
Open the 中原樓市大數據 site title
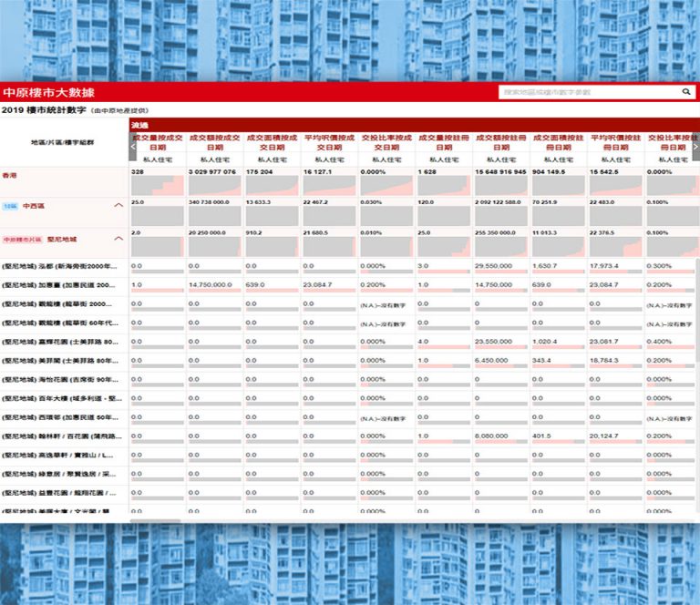(48, 92)
